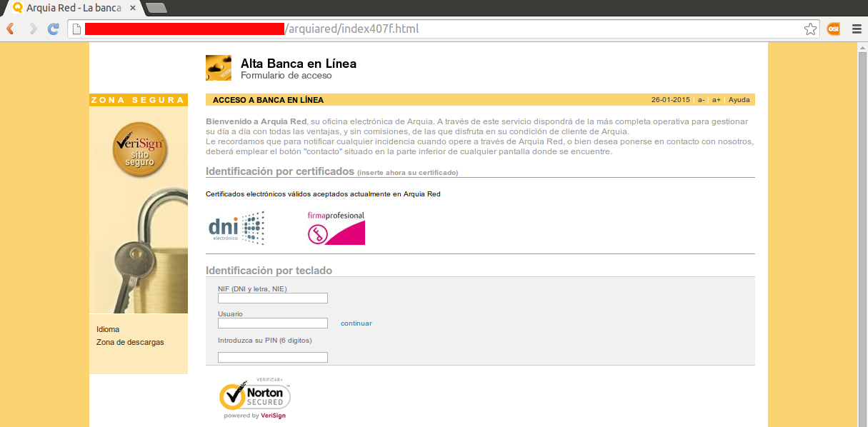Click the browser back arrow
868x427 pixels.
point(11,29)
